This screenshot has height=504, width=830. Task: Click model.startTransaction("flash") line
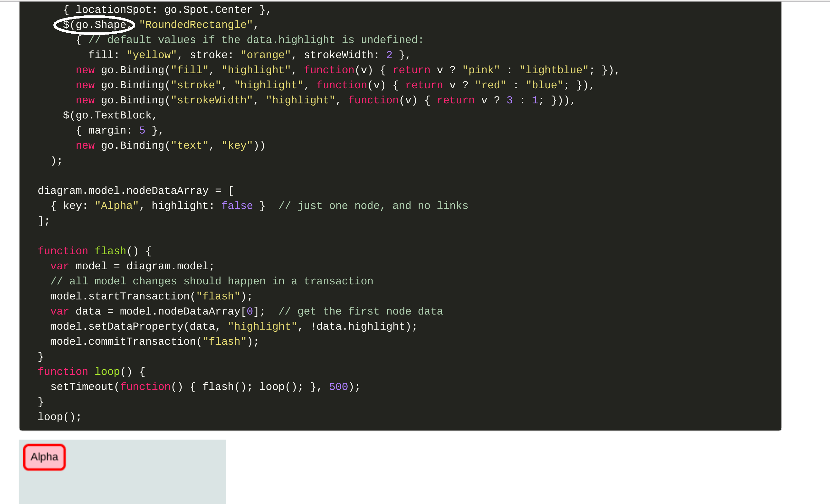point(151,297)
